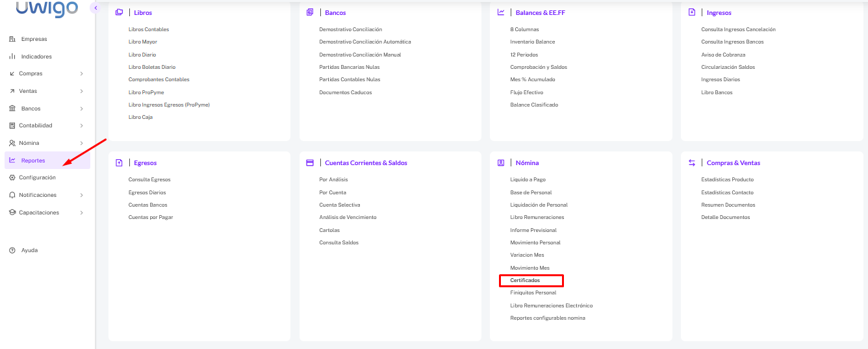Open Flujo Efectivo report

527,92
